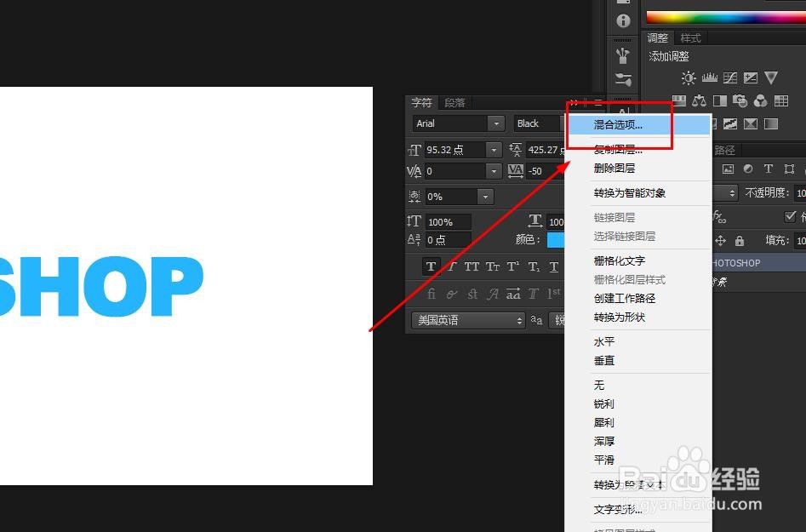806x532 pixels.
Task: Select the Brightness/Contrast adjustment icon
Action: [x=689, y=77]
